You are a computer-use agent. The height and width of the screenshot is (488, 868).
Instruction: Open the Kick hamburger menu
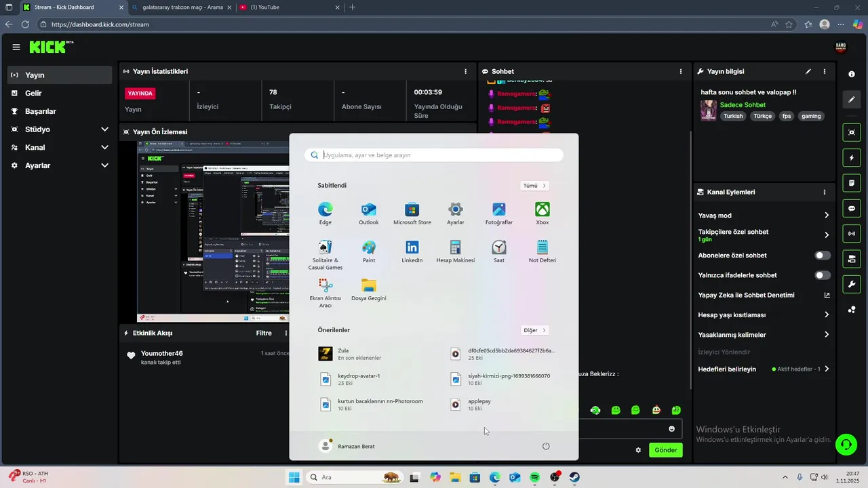16,47
